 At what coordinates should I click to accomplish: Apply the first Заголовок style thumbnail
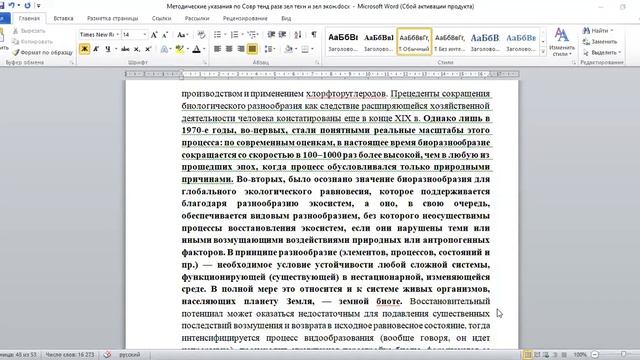pos(343,42)
